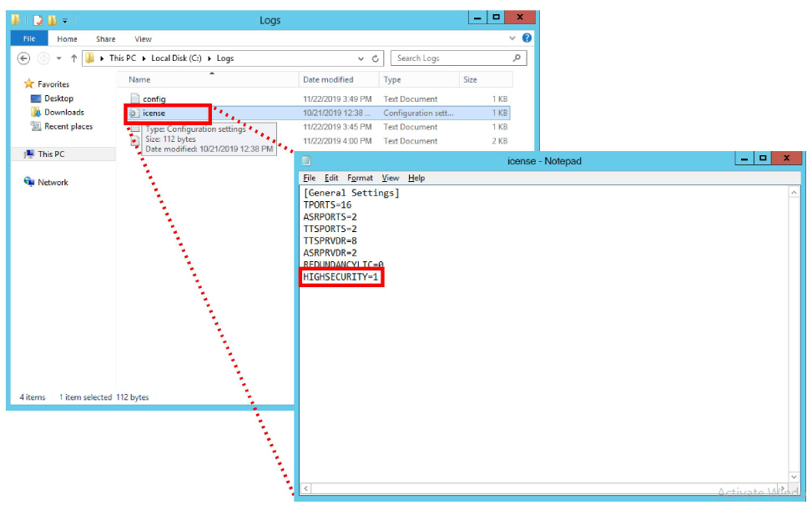Viewport: 812px width, 510px height.
Task: Open the Notepad Help menu
Action: point(416,178)
